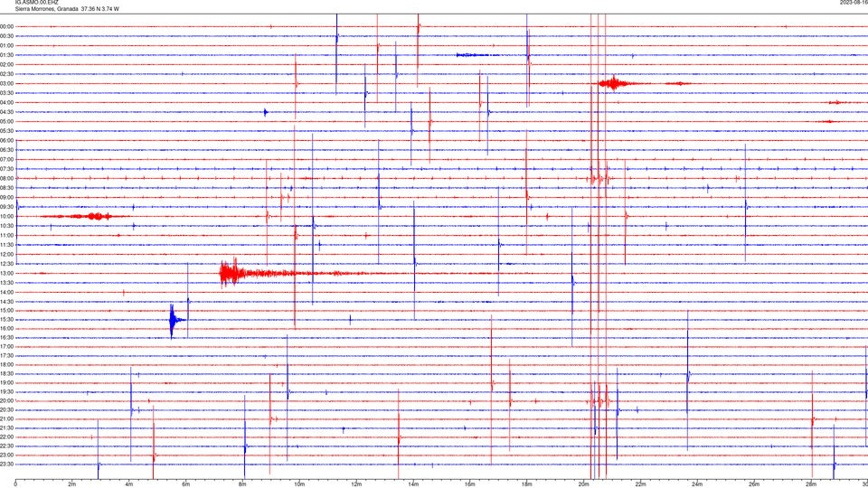Click the 28m tick label on time axis
868x488 pixels.
[x=812, y=484]
